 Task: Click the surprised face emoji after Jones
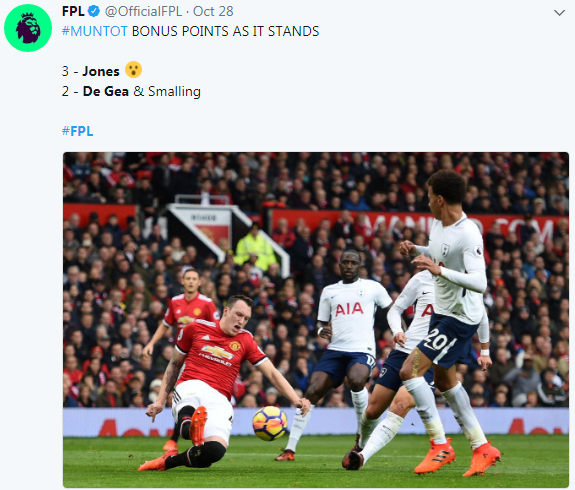point(133,70)
